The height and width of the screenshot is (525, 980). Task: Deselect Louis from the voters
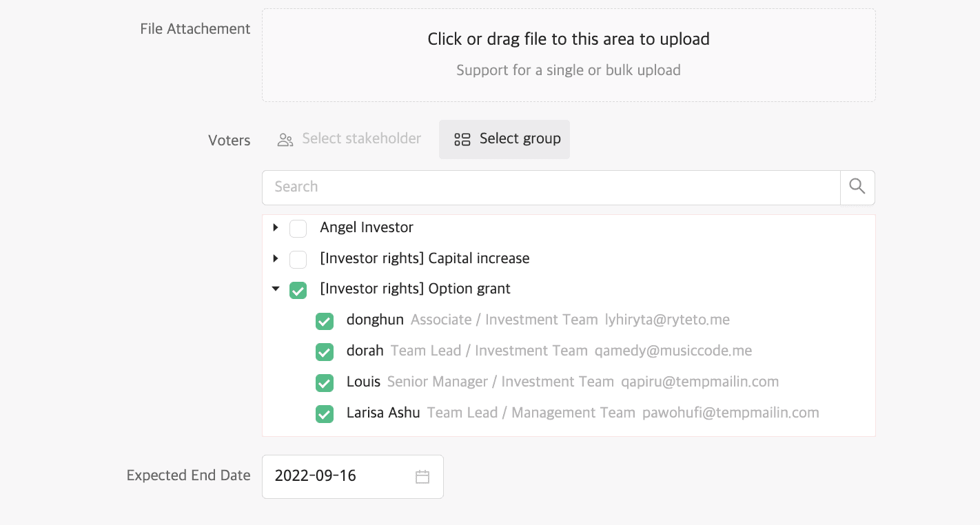[x=325, y=383]
